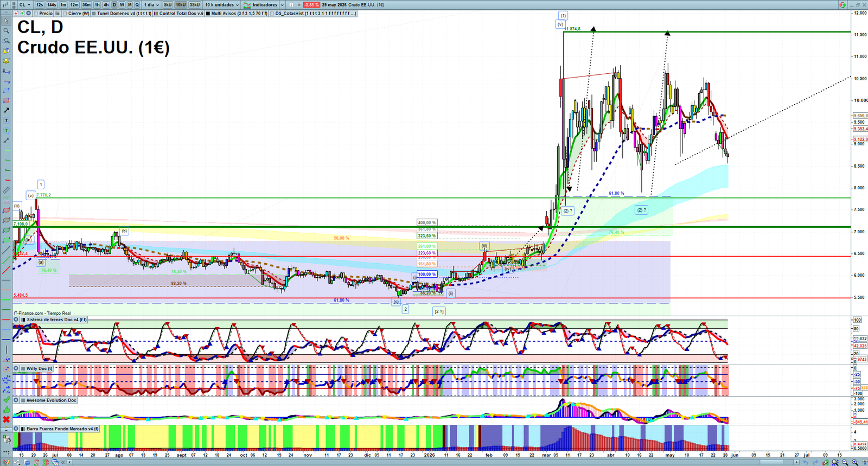Click the pencil drawing icon bottom-left
This screenshot has height=466, width=868.
(6, 462)
